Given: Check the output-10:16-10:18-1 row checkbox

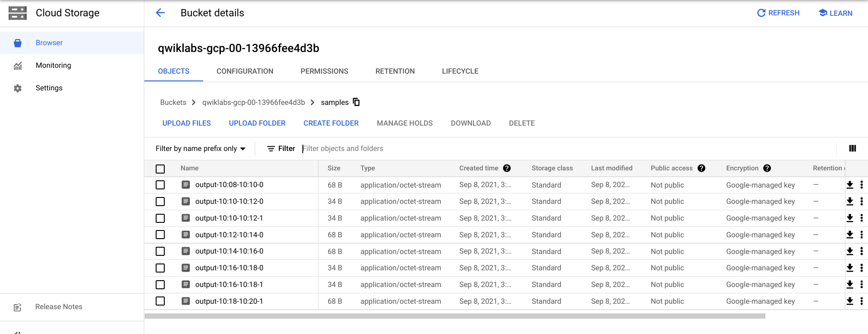Looking at the screenshot, I should click(x=160, y=285).
